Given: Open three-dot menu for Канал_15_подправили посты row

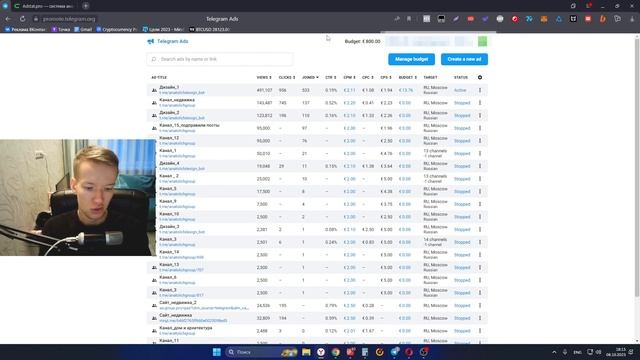Looking at the screenshot, I should (480, 128).
